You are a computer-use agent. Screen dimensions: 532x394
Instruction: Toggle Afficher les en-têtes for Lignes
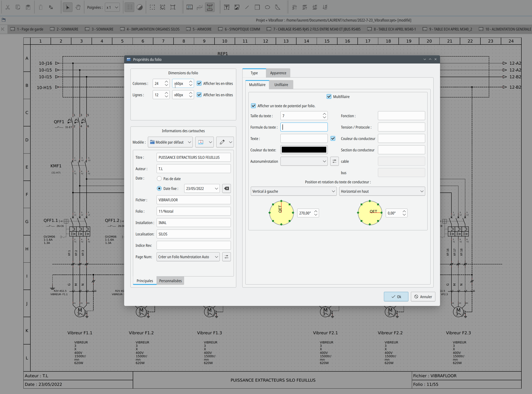pos(199,95)
